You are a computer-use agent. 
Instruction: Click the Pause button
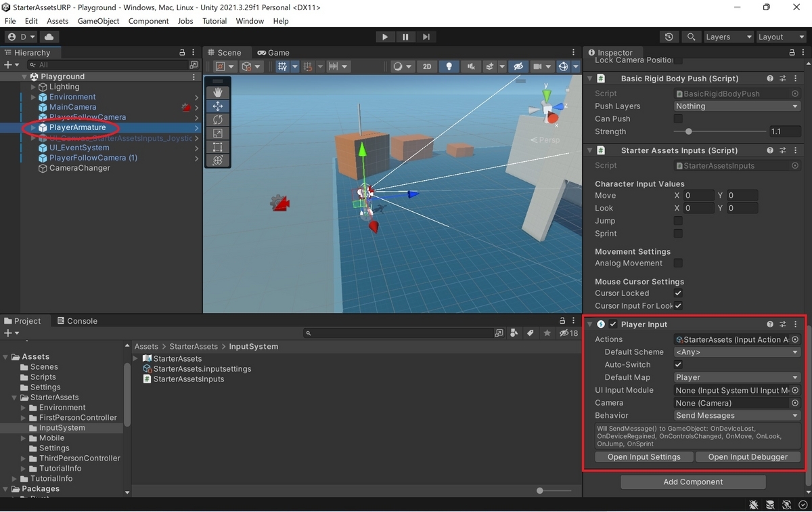pos(405,37)
